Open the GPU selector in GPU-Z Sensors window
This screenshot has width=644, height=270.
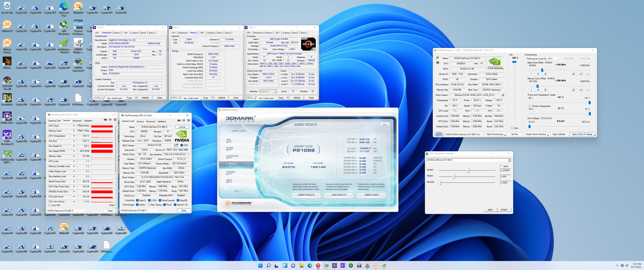point(67,211)
